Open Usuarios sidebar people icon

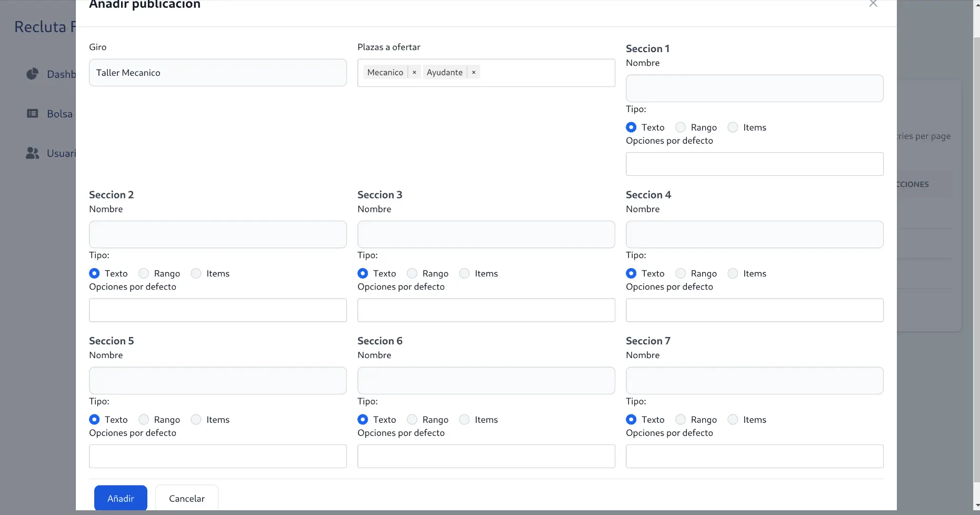coord(33,153)
